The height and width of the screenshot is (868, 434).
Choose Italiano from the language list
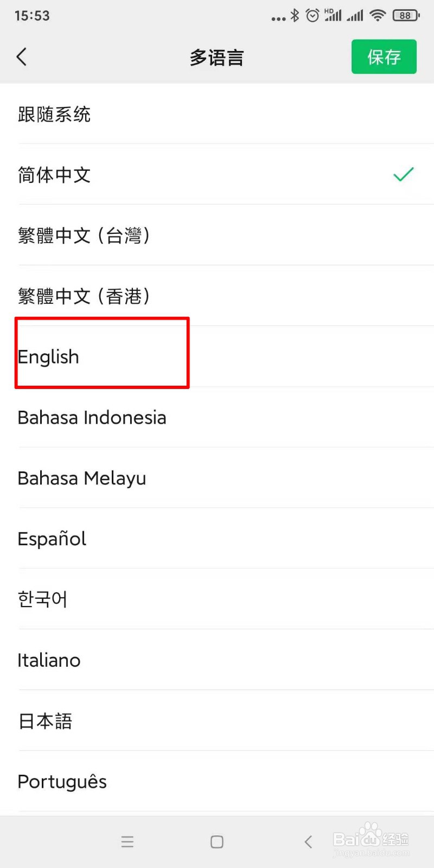point(217,661)
